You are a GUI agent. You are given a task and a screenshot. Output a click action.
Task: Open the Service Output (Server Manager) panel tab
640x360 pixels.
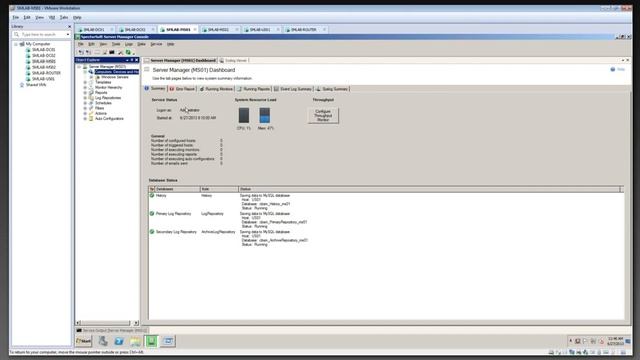point(112,331)
